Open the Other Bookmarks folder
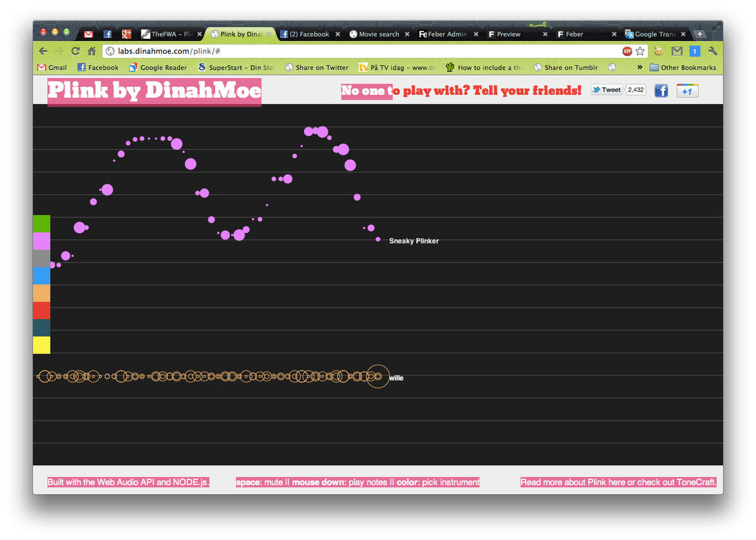756x540 pixels. pos(682,67)
